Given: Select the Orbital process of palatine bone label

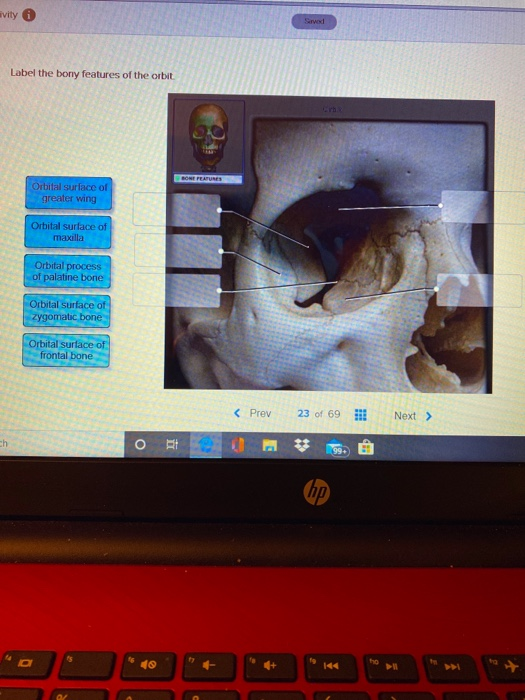Looking at the screenshot, I should click(x=67, y=271).
